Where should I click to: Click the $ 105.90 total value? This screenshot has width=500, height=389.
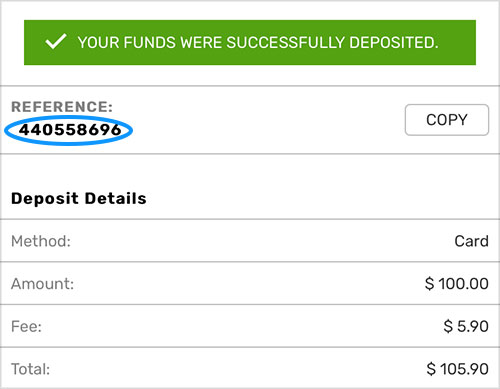[x=457, y=369]
